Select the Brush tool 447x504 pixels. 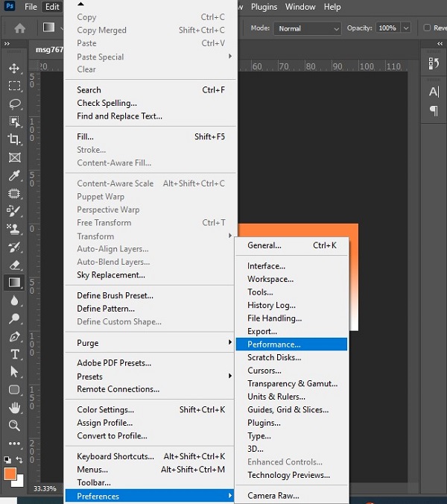coord(14,211)
